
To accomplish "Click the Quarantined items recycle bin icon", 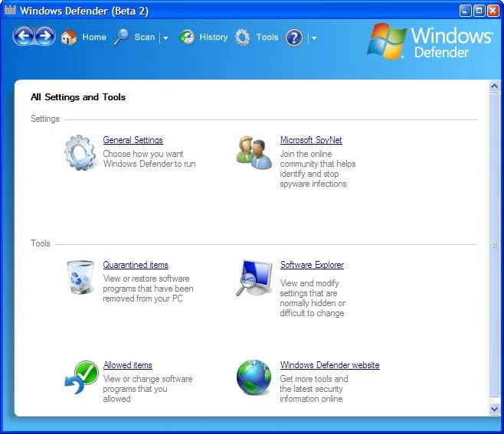I will (80, 277).
